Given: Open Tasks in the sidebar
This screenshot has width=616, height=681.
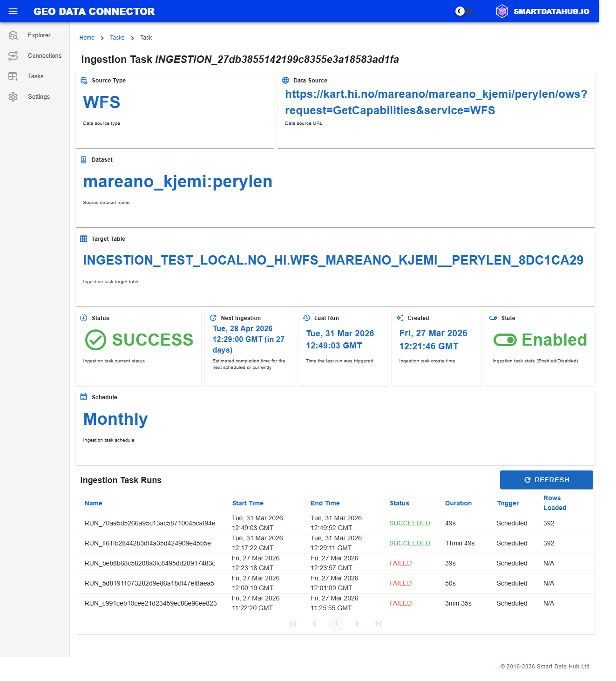Looking at the screenshot, I should (35, 76).
